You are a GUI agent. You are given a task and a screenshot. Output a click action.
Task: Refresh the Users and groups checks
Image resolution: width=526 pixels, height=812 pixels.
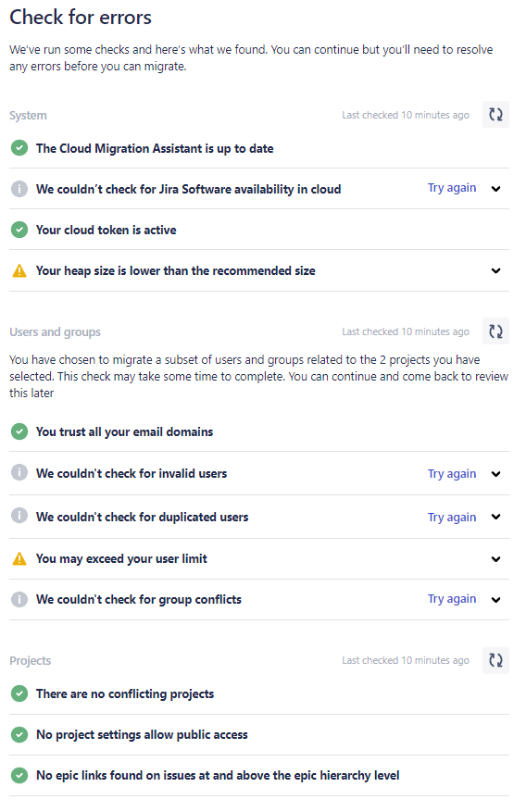click(495, 331)
